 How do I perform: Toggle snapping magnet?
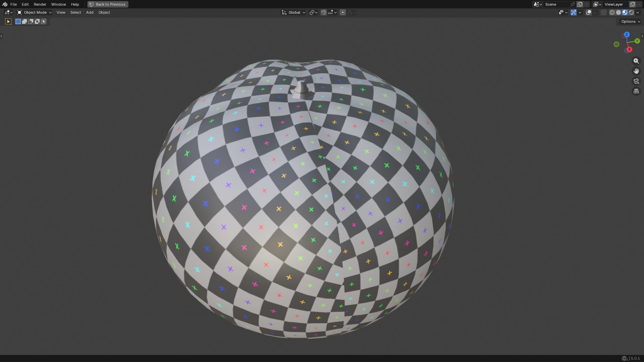pyautogui.click(x=323, y=12)
